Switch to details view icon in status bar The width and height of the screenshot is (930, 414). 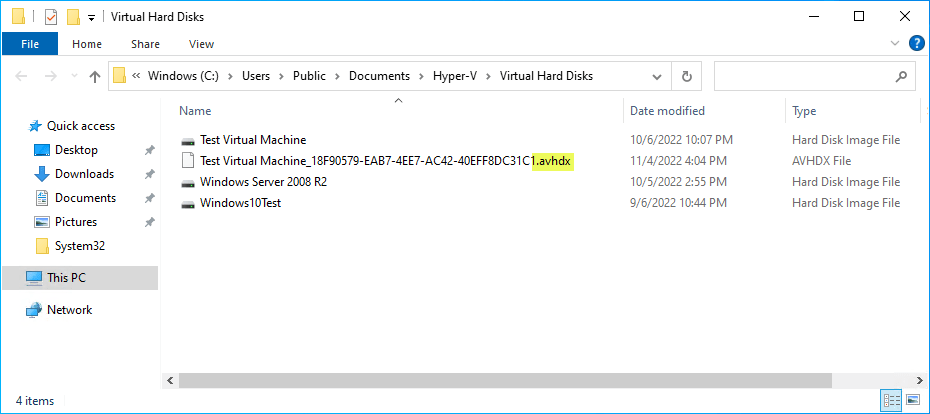coord(892,399)
